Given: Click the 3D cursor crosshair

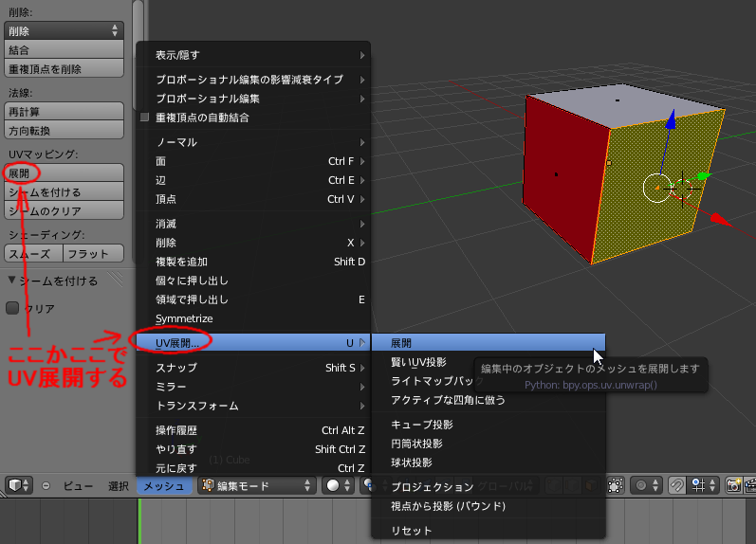Looking at the screenshot, I should pos(682,189).
